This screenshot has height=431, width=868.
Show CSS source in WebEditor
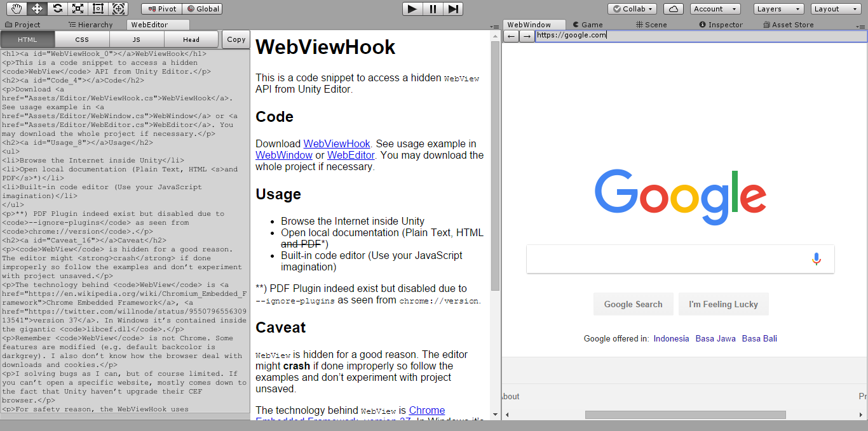click(82, 39)
